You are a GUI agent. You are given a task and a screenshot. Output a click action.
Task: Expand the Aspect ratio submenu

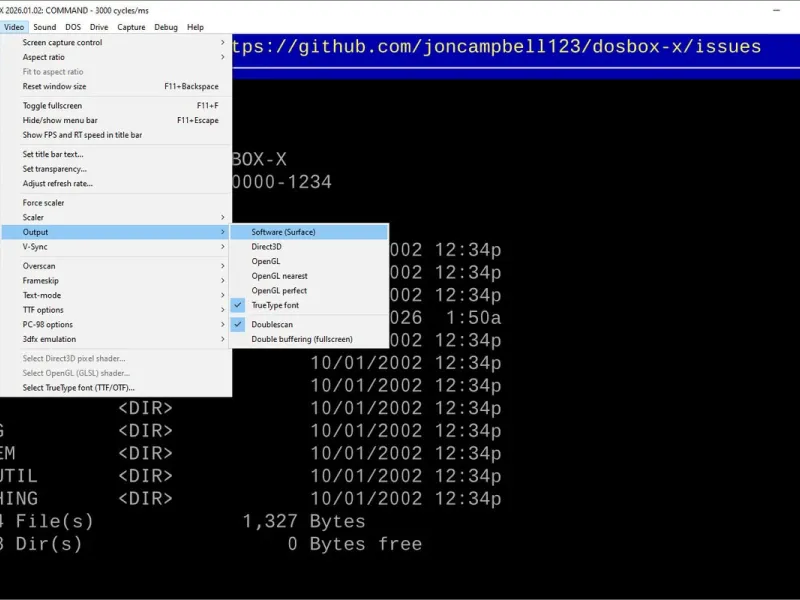(116, 57)
